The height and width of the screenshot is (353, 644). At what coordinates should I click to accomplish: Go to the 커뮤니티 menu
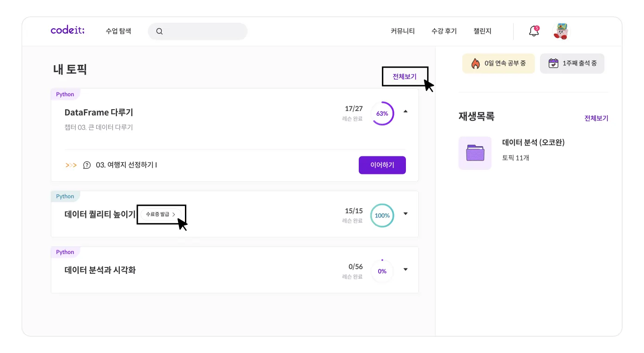[x=403, y=31]
